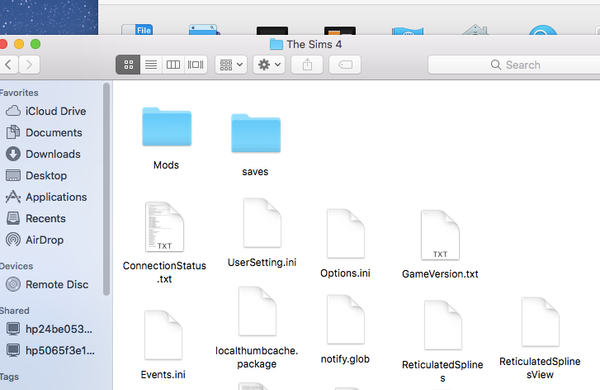Open the arrange items dropdown
Screen dimensions: 600x390
231,65
